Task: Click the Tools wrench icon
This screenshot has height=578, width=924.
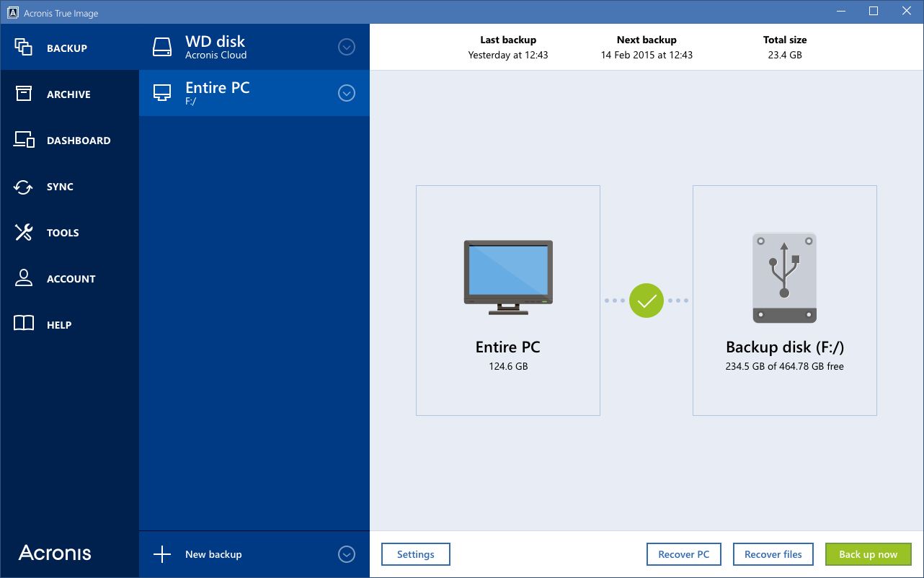Action: point(24,232)
